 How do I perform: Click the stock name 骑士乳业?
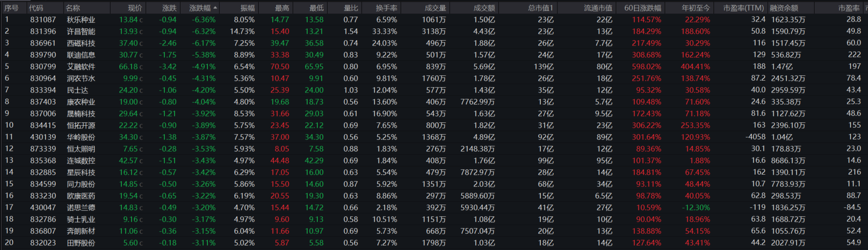81,219
